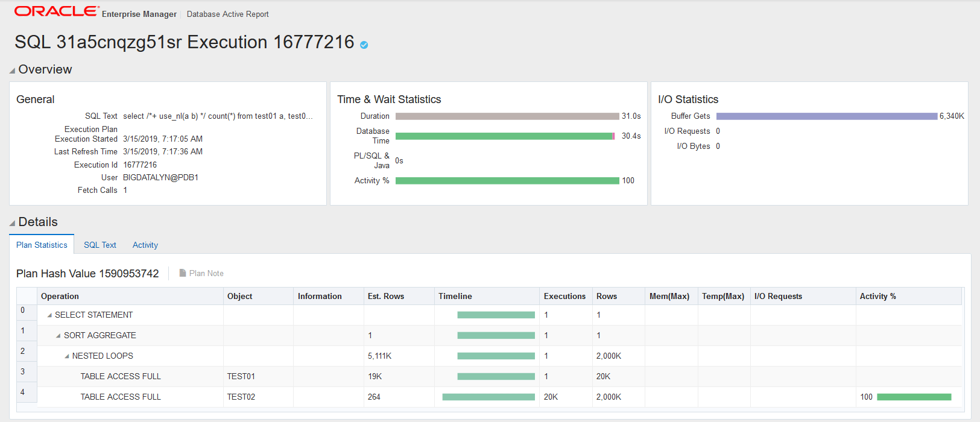Image resolution: width=980 pixels, height=422 pixels.
Task: Click the 3/15/2019, 7:17:36 AM refresh time
Action: (x=163, y=152)
